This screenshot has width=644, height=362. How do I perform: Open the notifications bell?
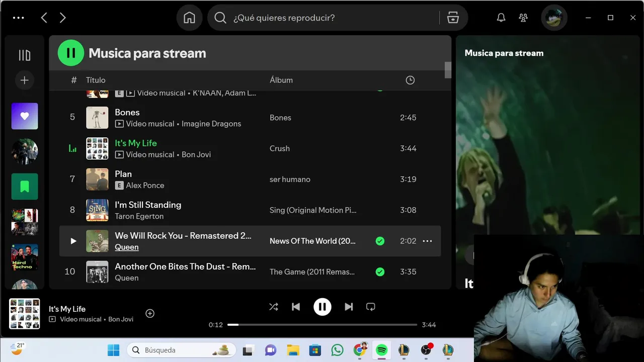tap(501, 18)
